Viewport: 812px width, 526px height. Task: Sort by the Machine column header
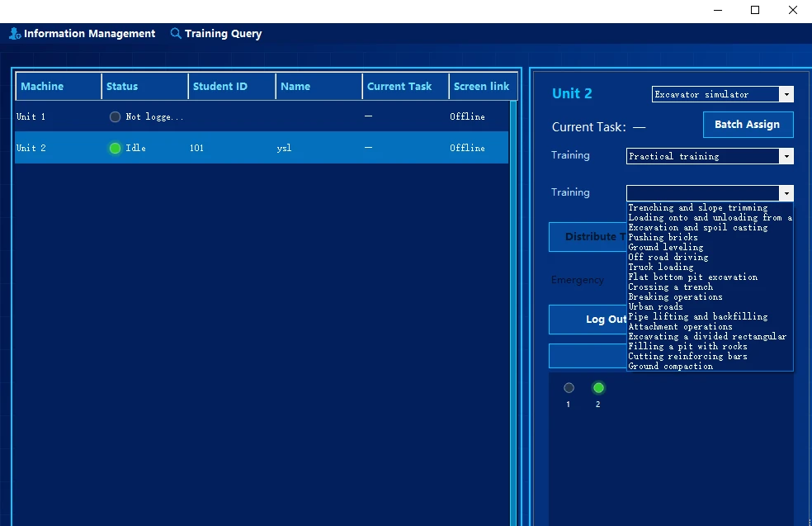59,86
